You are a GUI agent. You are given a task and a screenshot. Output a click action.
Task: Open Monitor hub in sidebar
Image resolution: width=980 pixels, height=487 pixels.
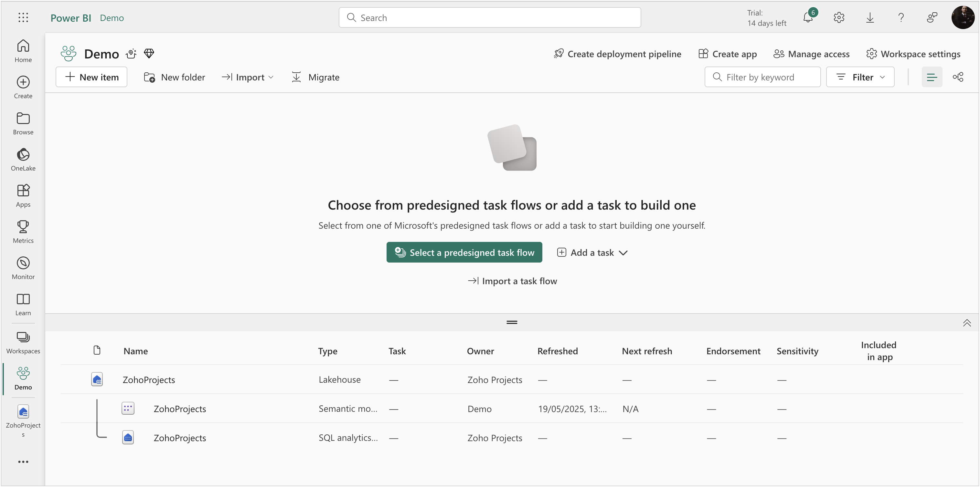tap(23, 268)
